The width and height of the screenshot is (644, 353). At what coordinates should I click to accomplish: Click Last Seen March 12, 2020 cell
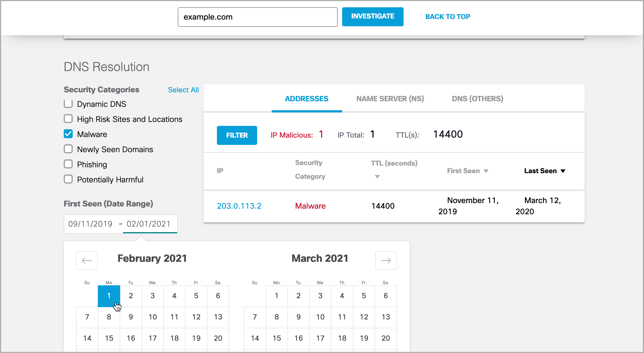538,206
